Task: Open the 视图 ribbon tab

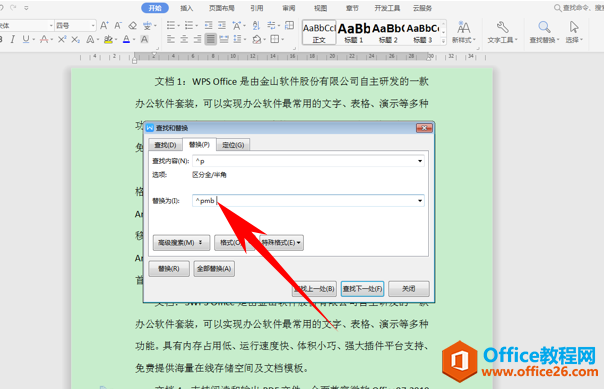Action: click(320, 8)
